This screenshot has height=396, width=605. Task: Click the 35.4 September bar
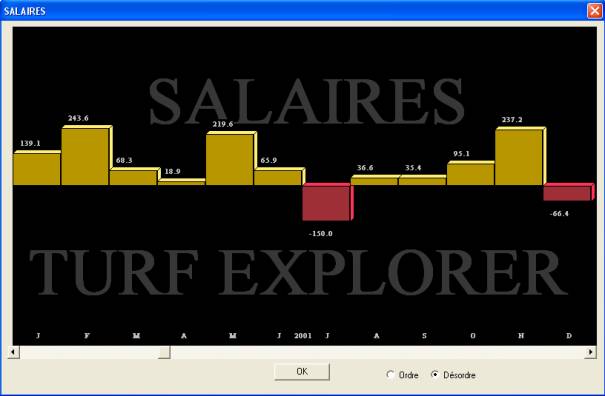click(x=422, y=180)
